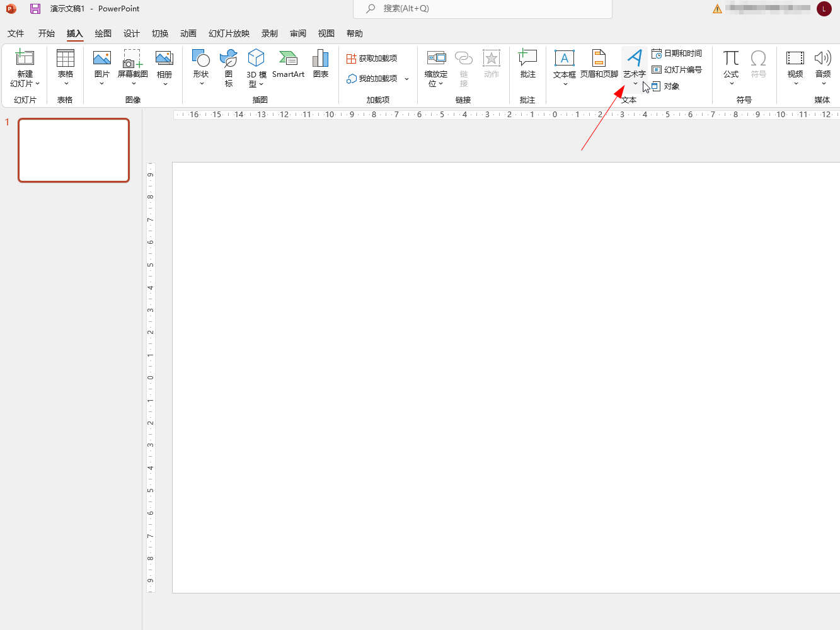
Task: Click the New Slide (新建幻灯片) icon
Action: [25, 58]
